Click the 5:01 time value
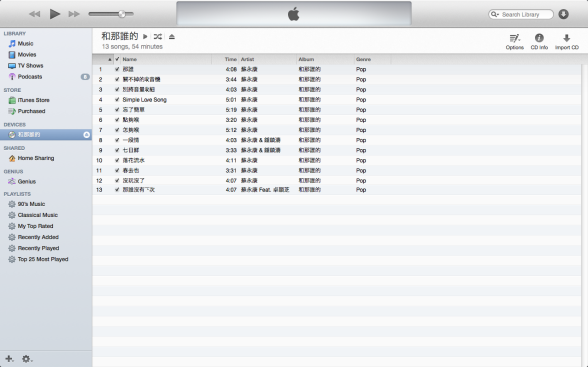 231,100
